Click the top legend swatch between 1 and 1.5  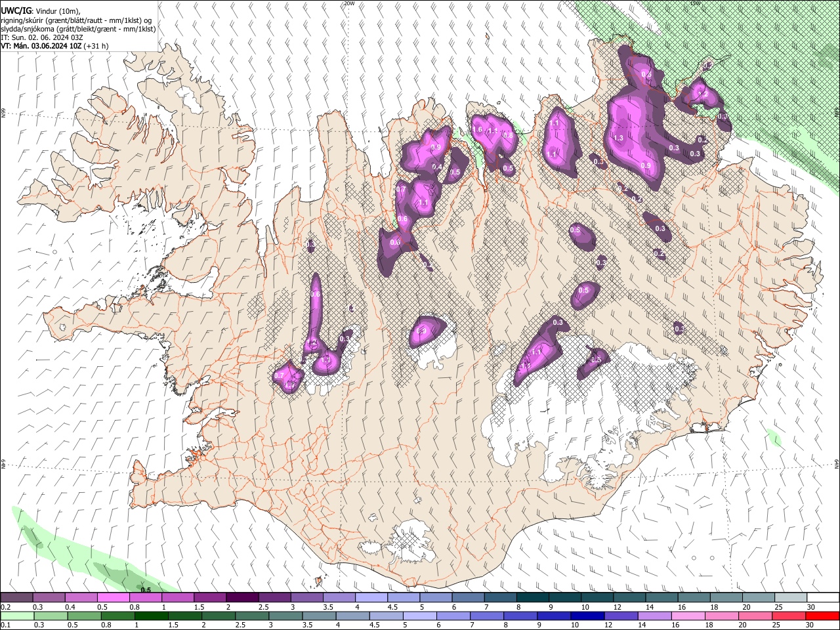[178, 598]
